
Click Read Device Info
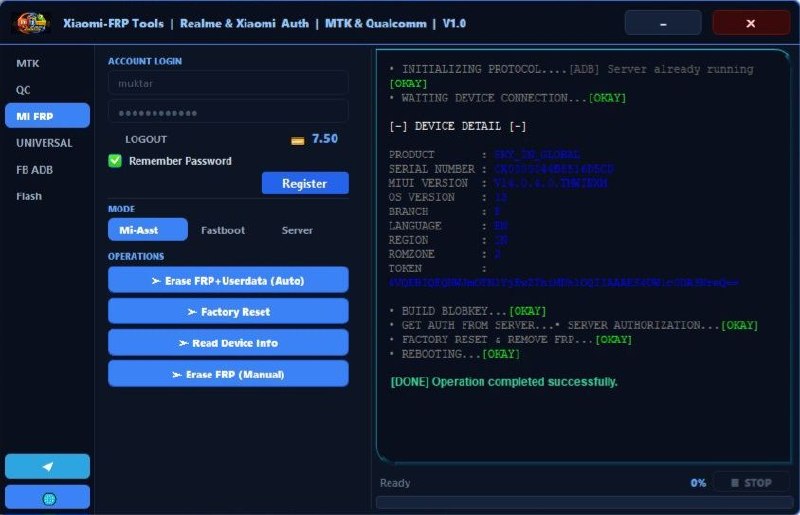[228, 342]
